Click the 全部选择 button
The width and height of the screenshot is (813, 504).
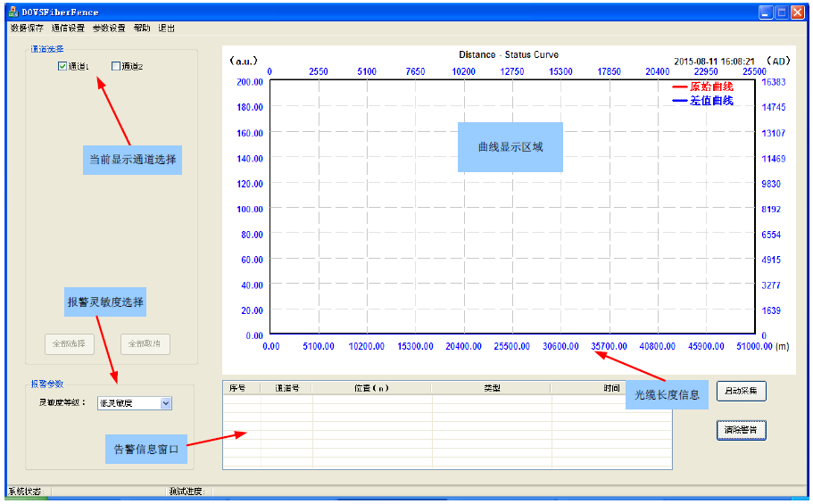69,343
